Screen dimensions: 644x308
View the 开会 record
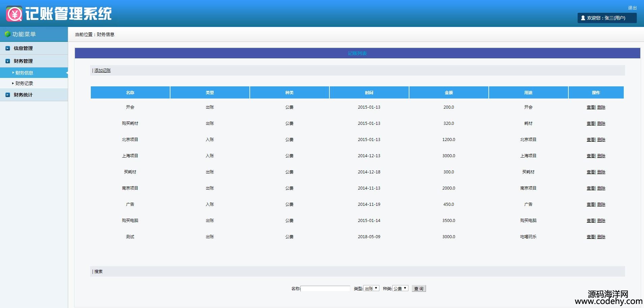click(590, 107)
